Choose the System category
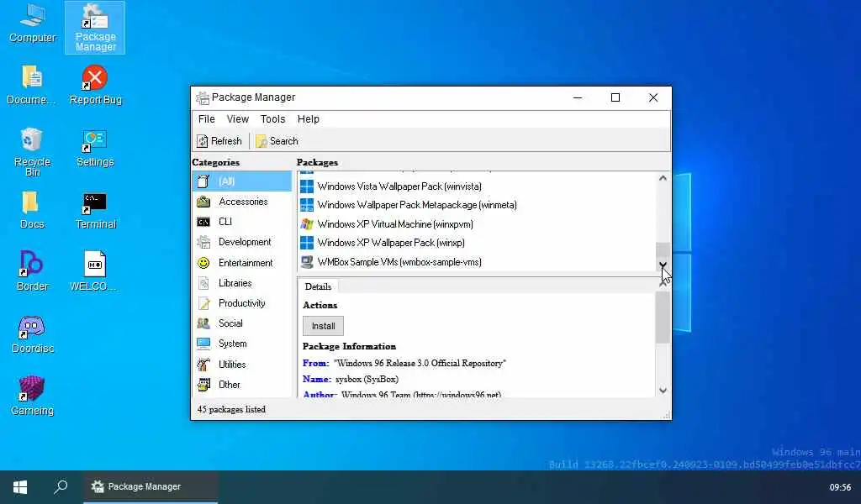861x504 pixels. pos(241,344)
